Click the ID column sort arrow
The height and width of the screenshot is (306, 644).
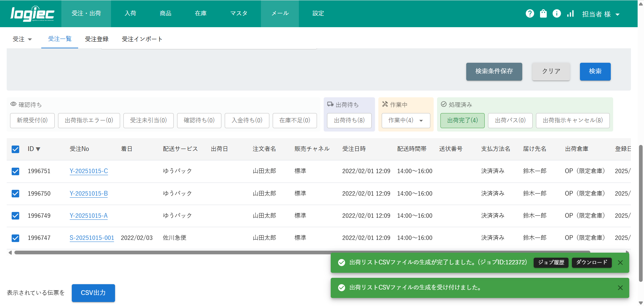coord(38,149)
